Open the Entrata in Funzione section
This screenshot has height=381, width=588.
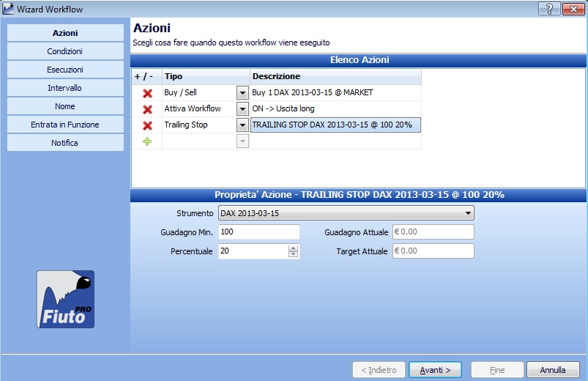point(65,125)
